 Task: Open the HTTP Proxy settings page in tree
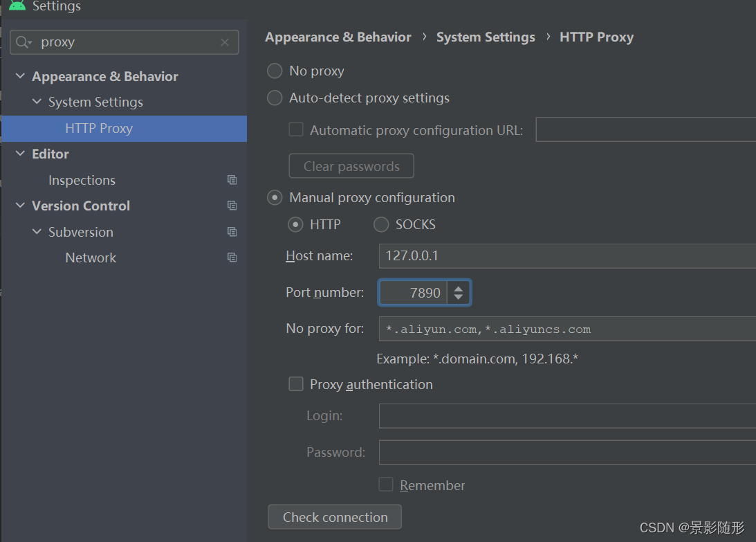point(125,128)
